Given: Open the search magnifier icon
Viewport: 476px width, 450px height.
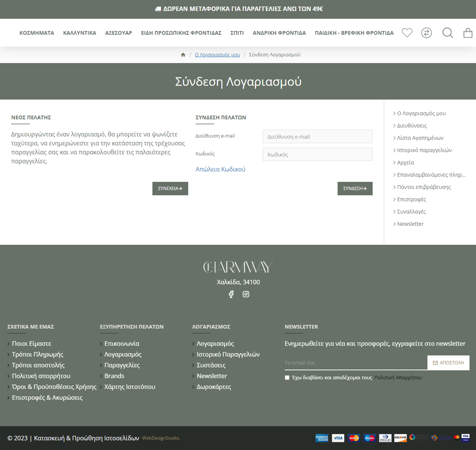Looking at the screenshot, I should pyautogui.click(x=447, y=33).
